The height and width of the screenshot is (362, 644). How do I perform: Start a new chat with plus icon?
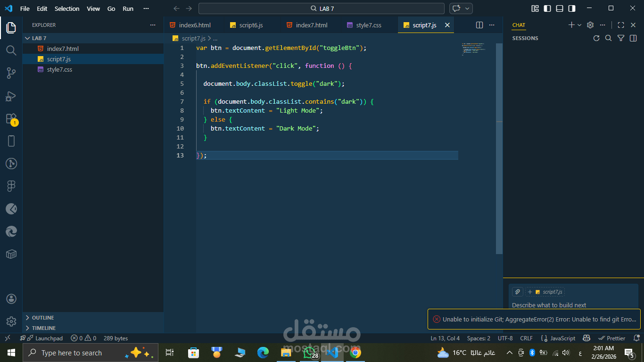pos(571,25)
